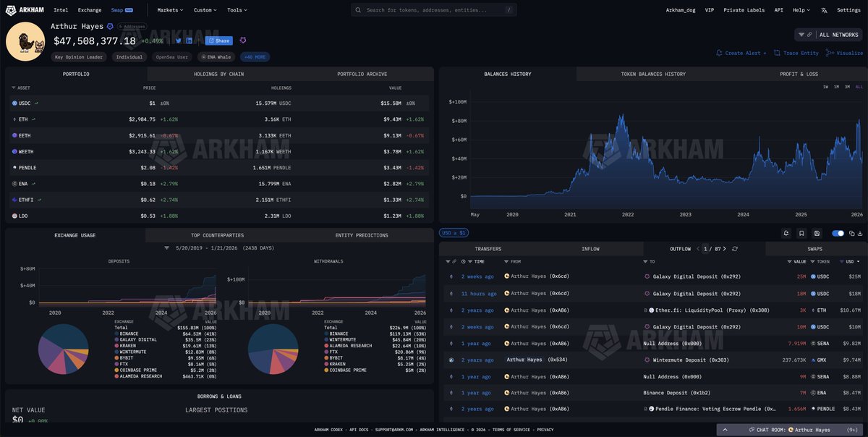The width and height of the screenshot is (868, 437).
Task: Go to next page of transfers
Action: pos(725,249)
